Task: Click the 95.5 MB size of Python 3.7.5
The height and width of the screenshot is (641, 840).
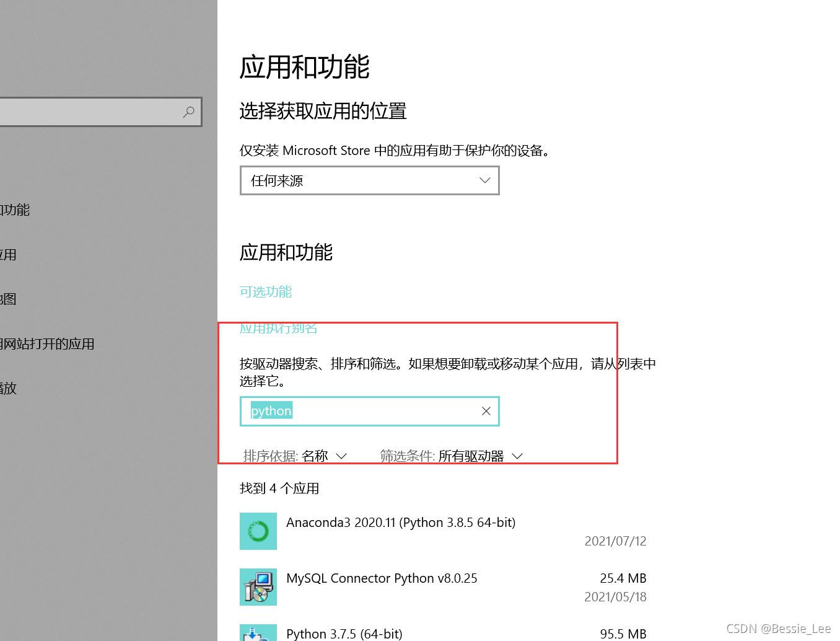Action: point(623,634)
